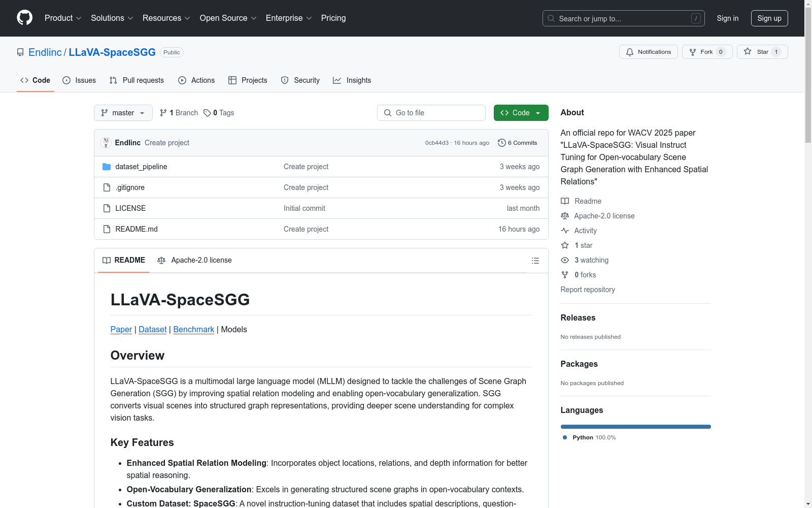The image size is (812, 508).
Task: Click the tag icon beside 0 Tags
Action: click(207, 113)
